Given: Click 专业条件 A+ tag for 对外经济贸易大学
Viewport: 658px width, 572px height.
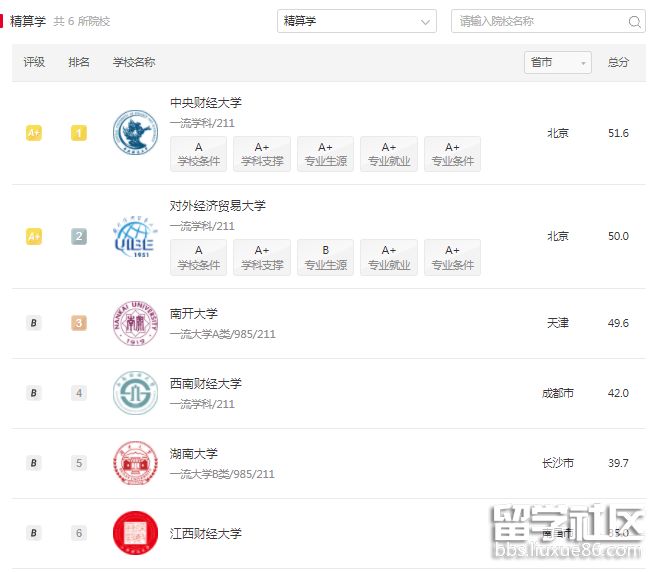Looking at the screenshot, I should [x=452, y=257].
